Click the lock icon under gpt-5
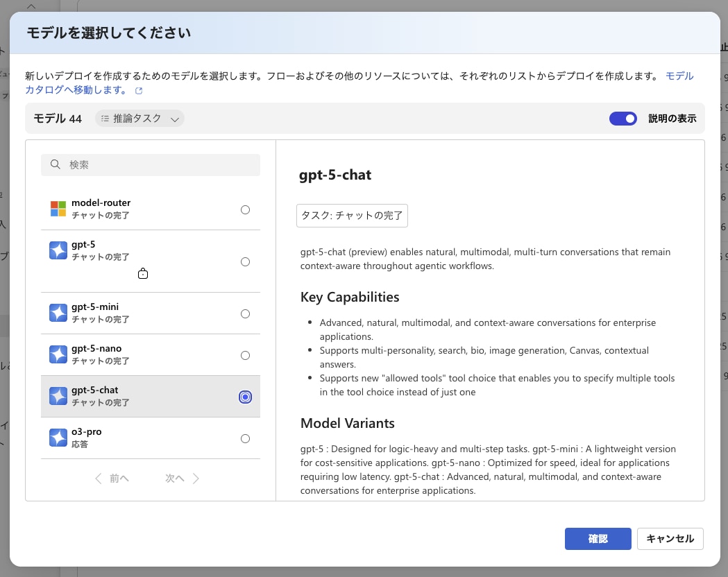This screenshot has height=577, width=728. click(143, 274)
